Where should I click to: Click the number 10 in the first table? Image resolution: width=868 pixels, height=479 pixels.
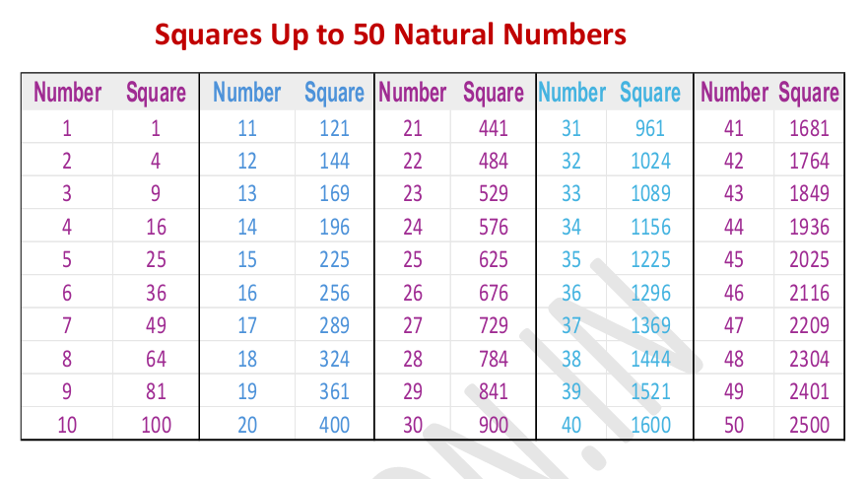click(67, 425)
